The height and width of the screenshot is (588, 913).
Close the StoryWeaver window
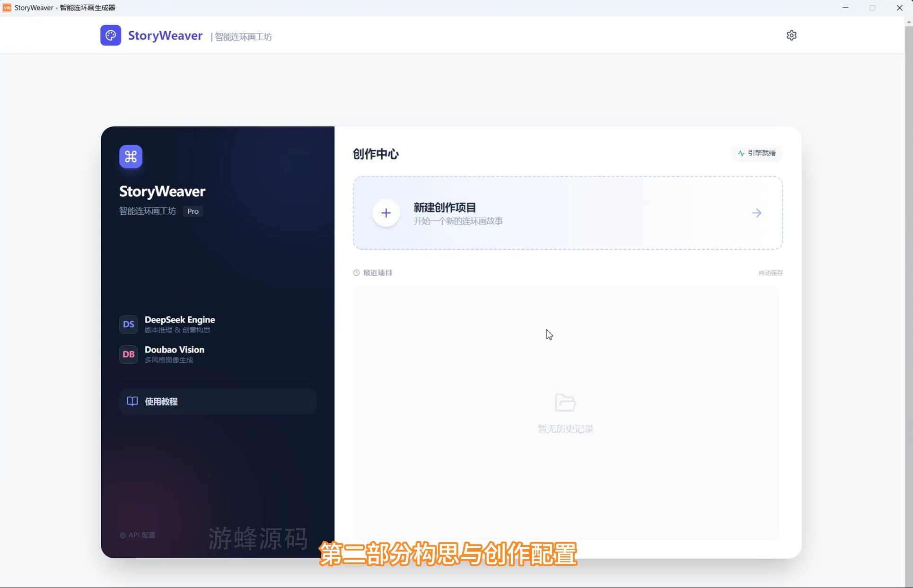coord(899,8)
